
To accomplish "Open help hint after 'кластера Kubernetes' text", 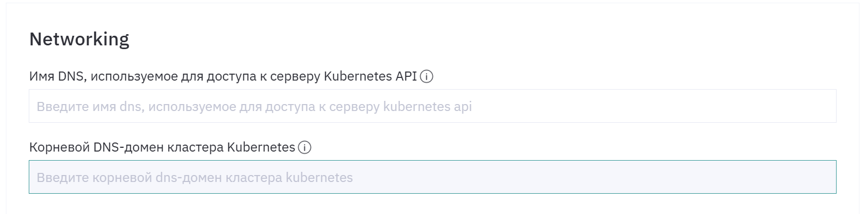I will [305, 148].
